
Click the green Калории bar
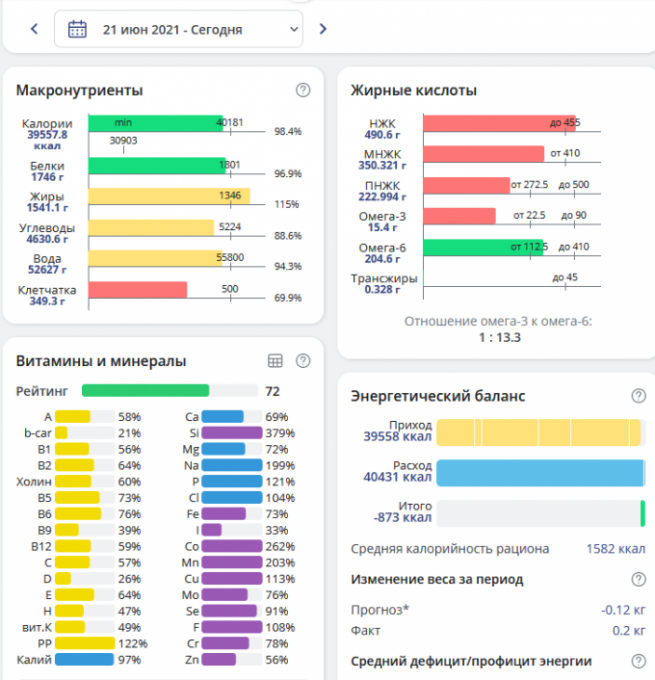coord(155,122)
